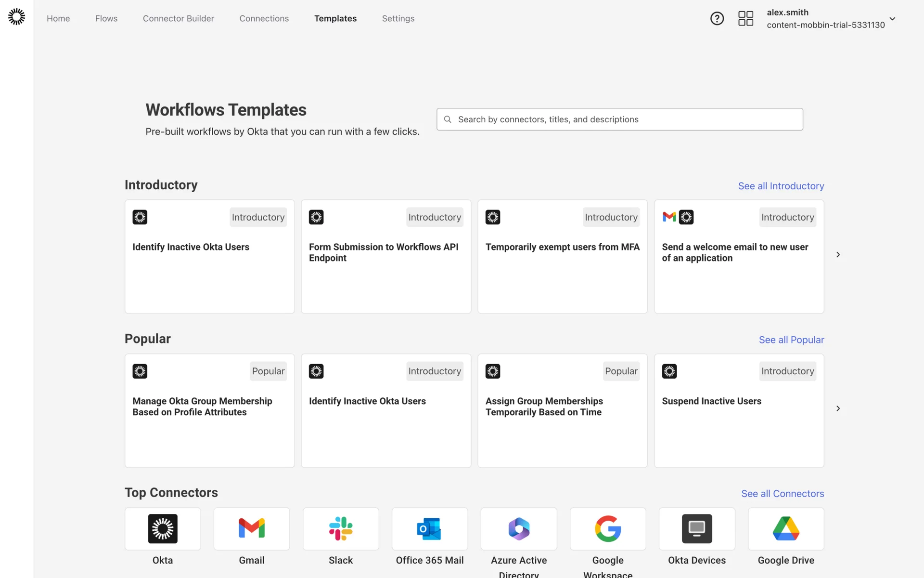Click See all Introductory link
This screenshot has height=578, width=924.
tap(781, 186)
